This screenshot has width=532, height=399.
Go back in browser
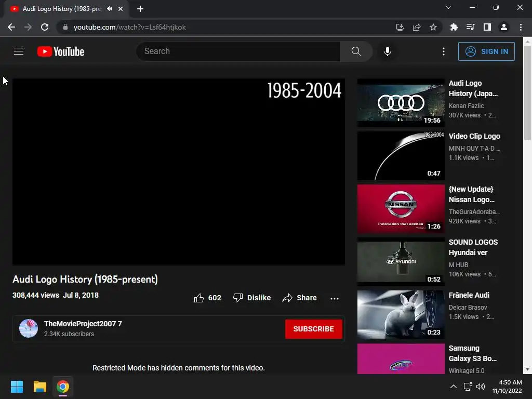pos(11,27)
